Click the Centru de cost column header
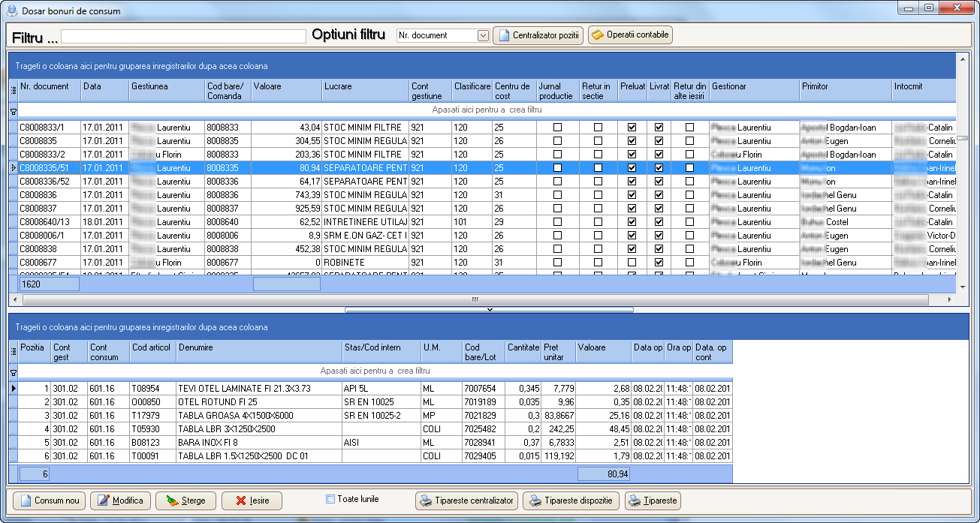 tap(514, 91)
